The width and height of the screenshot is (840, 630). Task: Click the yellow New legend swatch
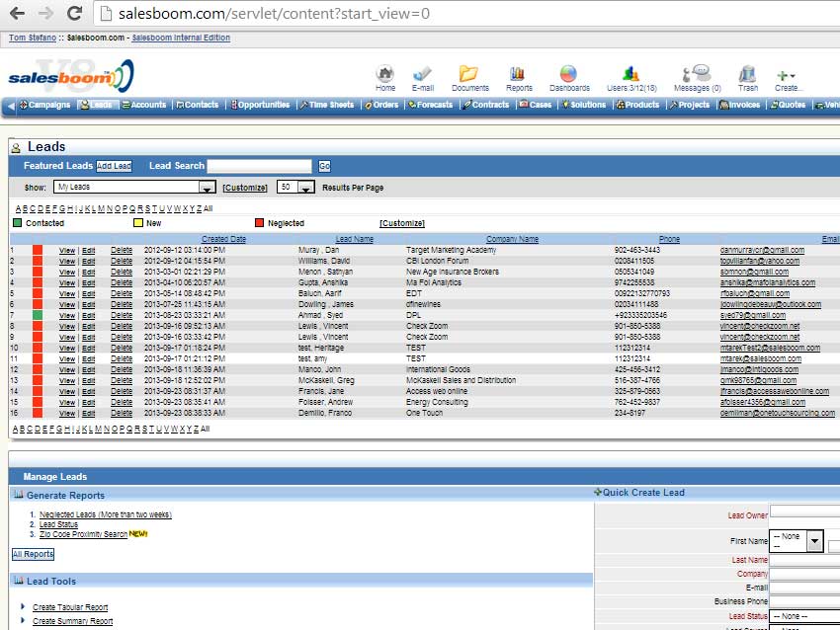click(x=138, y=222)
